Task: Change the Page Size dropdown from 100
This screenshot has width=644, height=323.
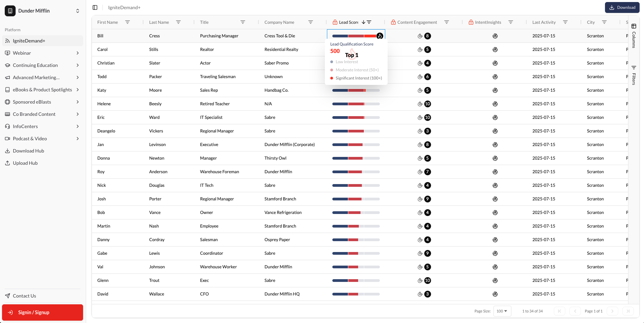Action: [502, 311]
